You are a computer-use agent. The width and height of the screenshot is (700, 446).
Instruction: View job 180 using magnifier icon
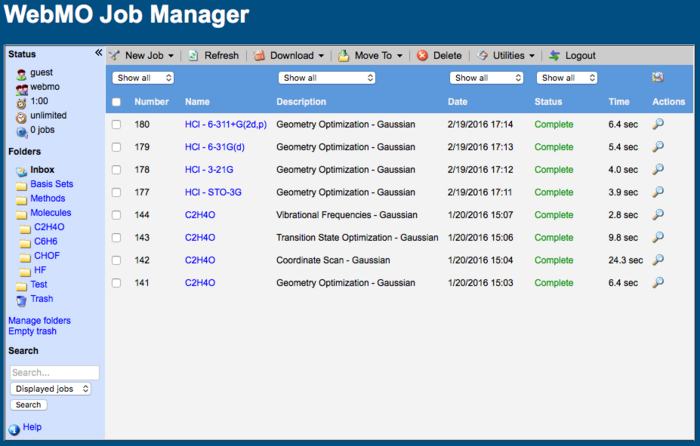tap(657, 124)
